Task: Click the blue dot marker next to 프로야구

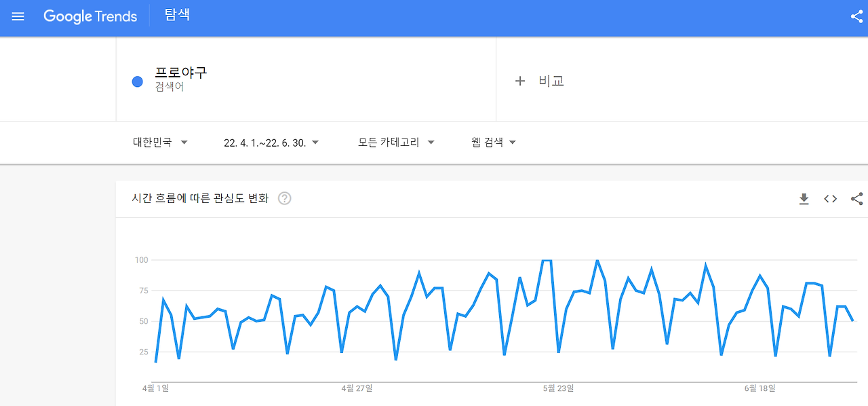Action: [x=136, y=81]
